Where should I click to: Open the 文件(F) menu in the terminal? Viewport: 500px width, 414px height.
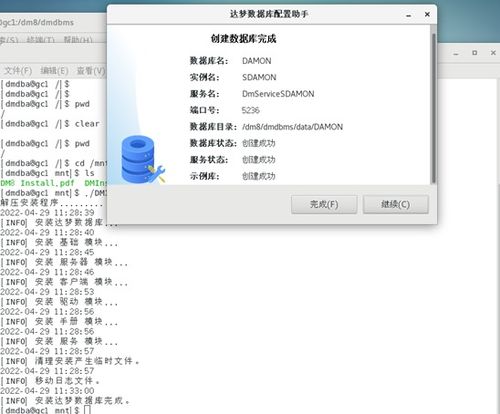coord(18,71)
